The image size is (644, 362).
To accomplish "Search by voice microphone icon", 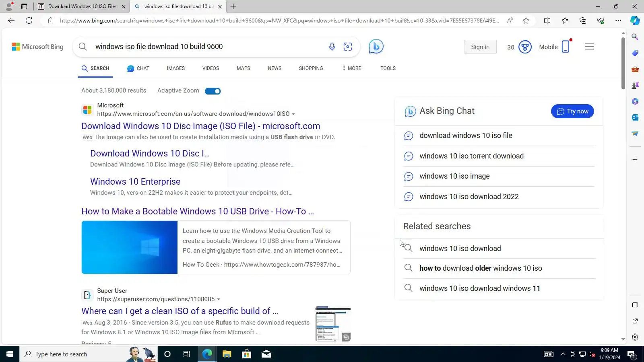I will (x=332, y=47).
